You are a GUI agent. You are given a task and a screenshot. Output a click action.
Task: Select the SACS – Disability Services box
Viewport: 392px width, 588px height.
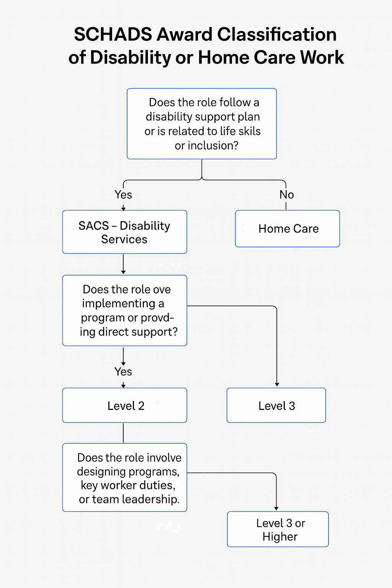click(x=125, y=232)
